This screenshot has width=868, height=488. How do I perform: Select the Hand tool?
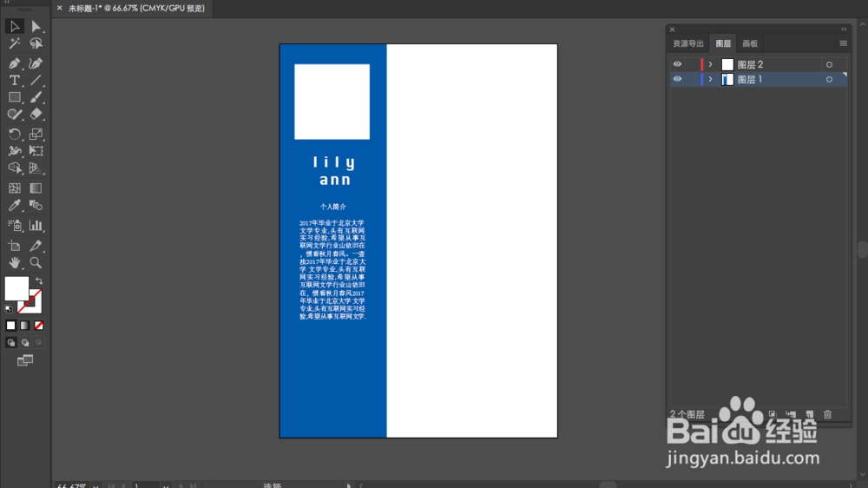15,262
